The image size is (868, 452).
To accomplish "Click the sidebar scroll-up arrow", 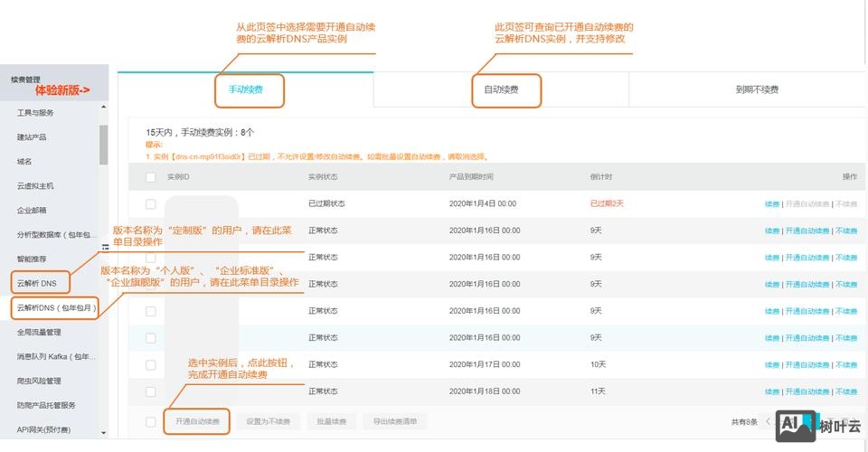I will 103,107.
